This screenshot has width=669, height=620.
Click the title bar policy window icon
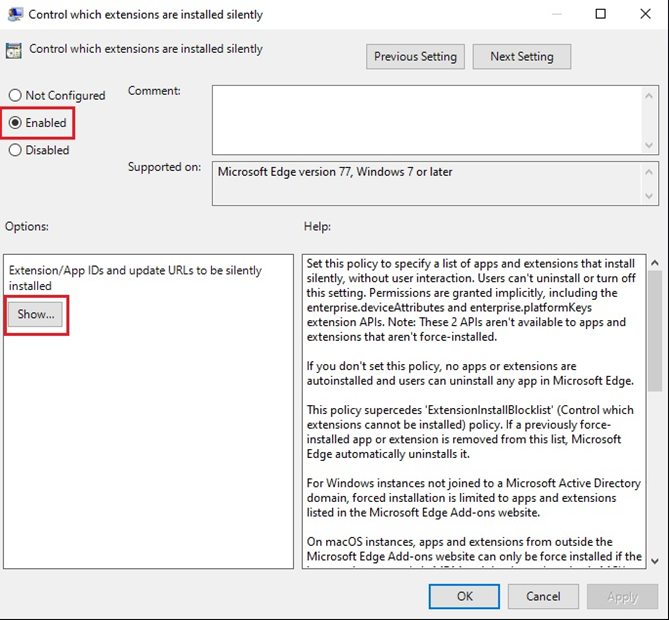coord(15,14)
